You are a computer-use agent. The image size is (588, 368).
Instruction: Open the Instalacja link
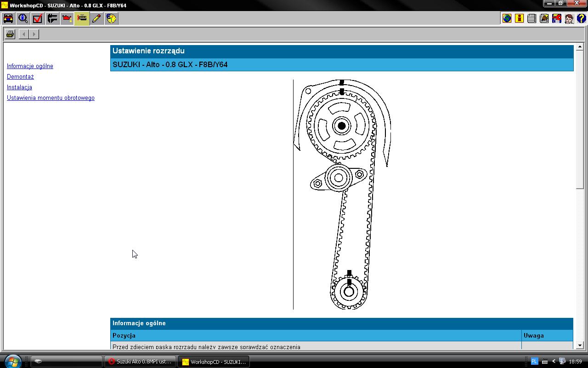[x=19, y=87]
